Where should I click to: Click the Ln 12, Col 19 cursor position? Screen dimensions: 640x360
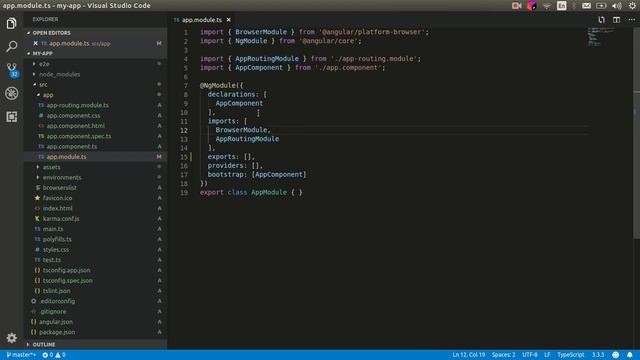(x=469, y=355)
